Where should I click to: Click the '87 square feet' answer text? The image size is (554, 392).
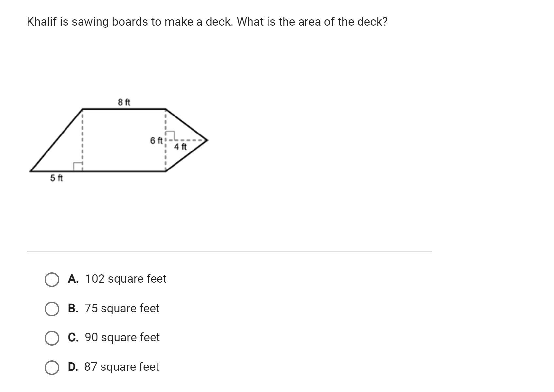[121, 367]
